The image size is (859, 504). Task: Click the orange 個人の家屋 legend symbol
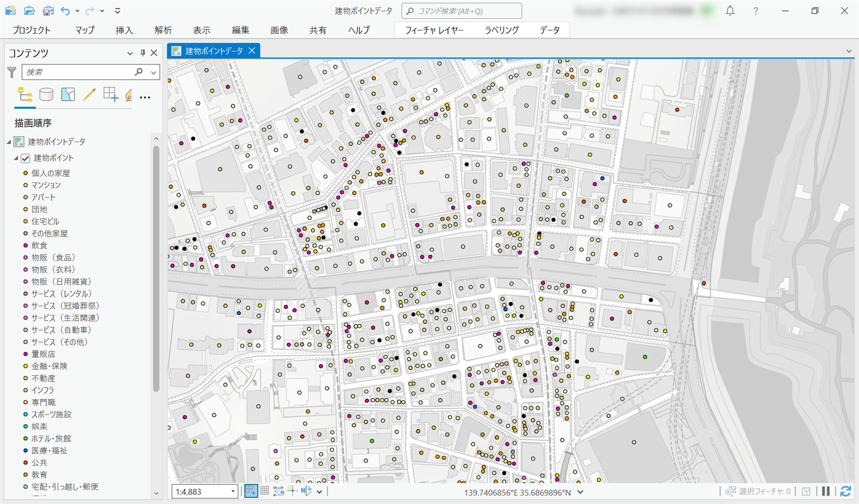[25, 173]
